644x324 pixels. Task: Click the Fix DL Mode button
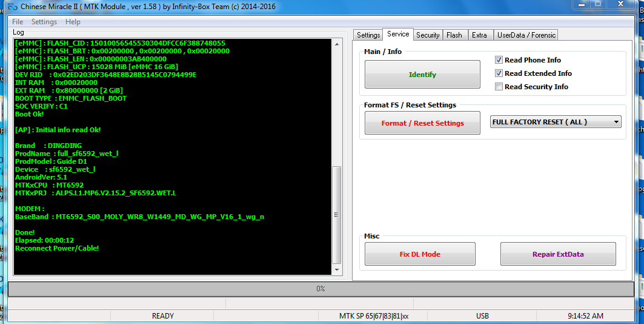coord(420,254)
